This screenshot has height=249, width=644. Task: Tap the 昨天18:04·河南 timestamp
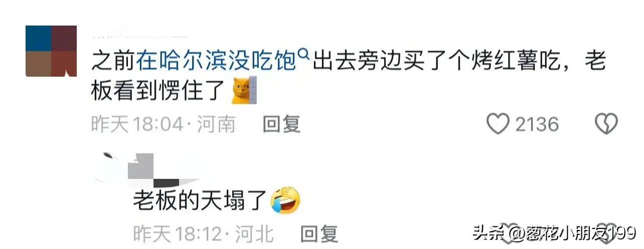click(x=163, y=124)
